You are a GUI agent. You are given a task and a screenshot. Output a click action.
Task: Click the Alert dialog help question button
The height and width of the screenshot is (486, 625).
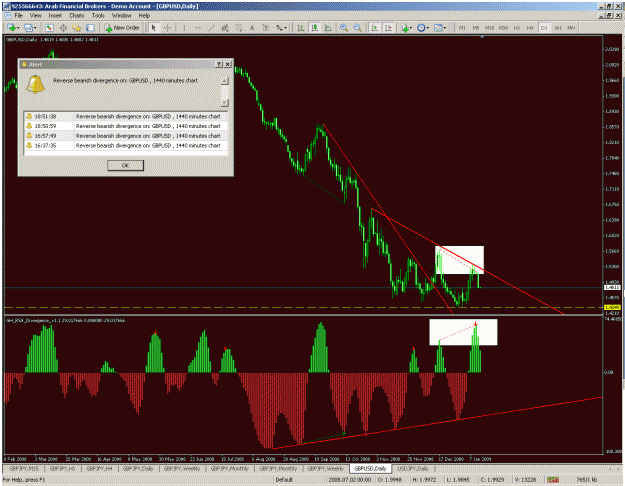219,64
